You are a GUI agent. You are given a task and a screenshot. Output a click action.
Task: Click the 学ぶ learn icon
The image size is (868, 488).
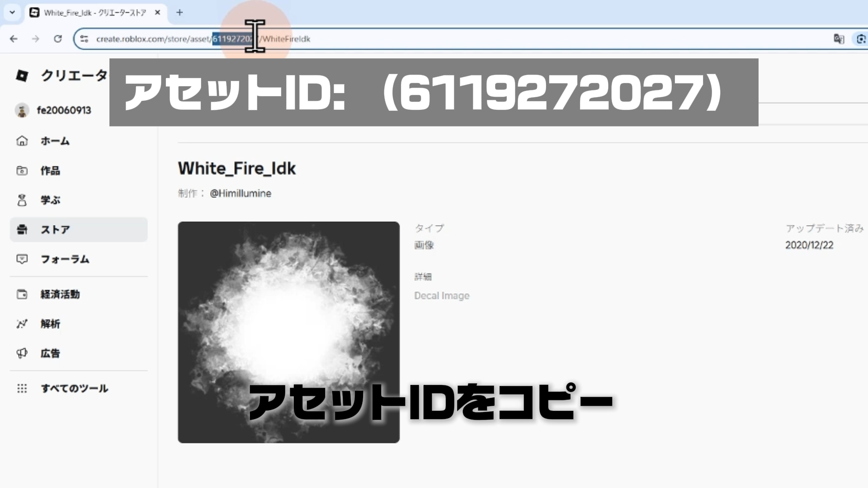(22, 200)
